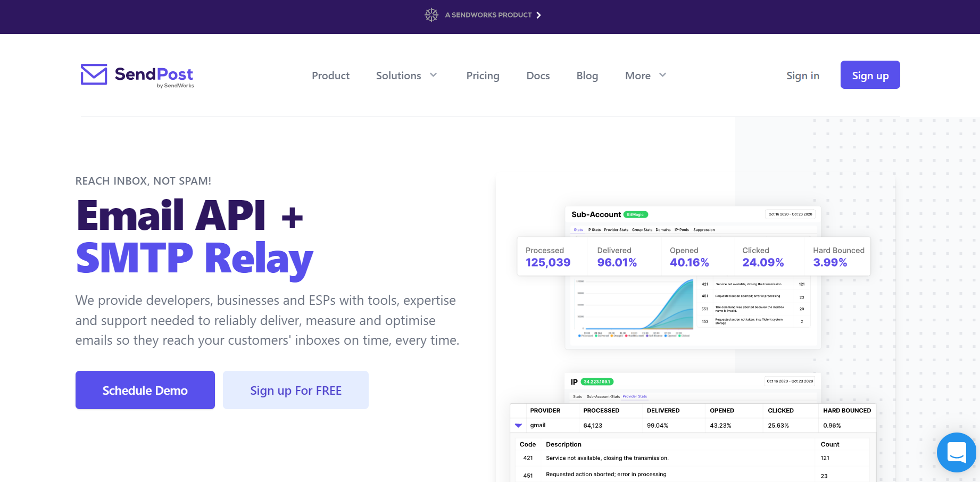Click the Sign up button
Image resolution: width=980 pixels, height=482 pixels.
click(870, 75)
